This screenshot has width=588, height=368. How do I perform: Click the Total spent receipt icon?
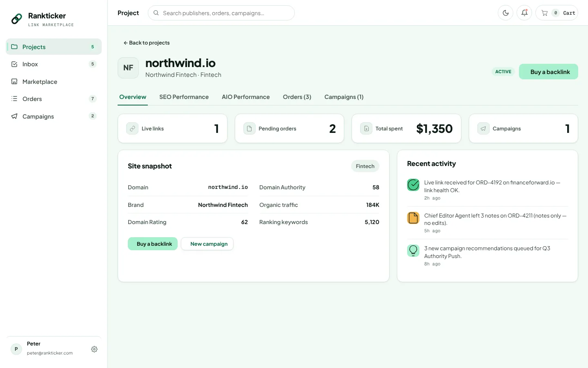point(366,128)
